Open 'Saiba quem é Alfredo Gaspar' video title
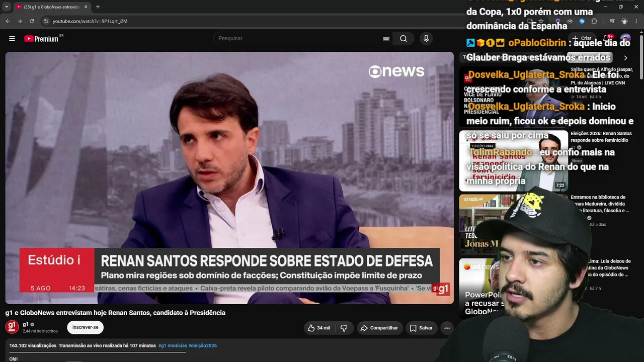The width and height of the screenshot is (644, 362). pyautogui.click(x=601, y=76)
